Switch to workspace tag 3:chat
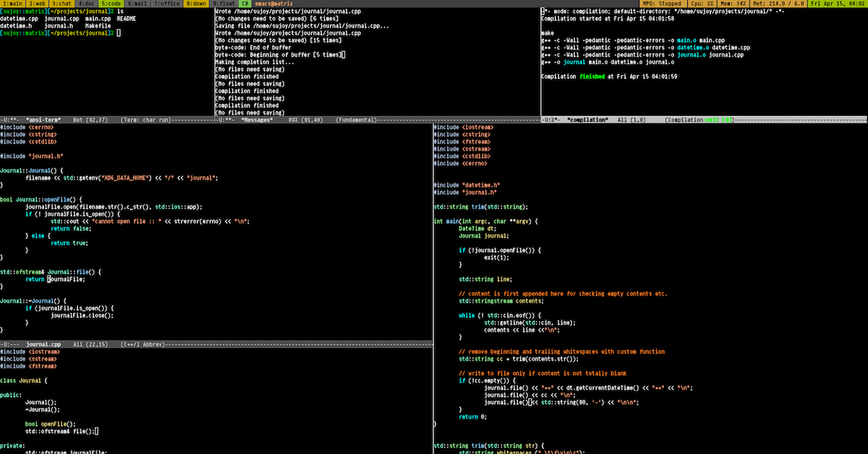 (x=62, y=4)
